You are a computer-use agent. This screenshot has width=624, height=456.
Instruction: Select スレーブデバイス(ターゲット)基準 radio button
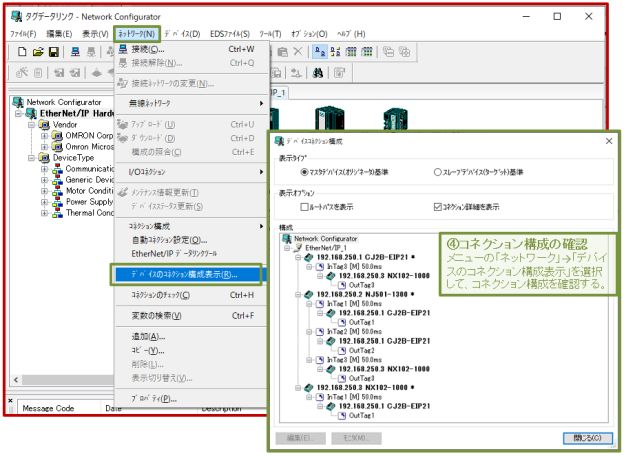[437, 172]
